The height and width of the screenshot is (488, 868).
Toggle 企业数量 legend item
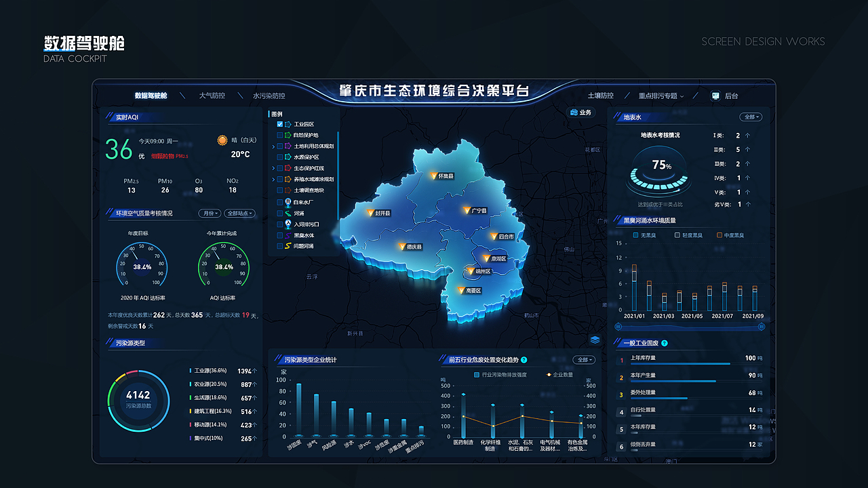click(559, 374)
